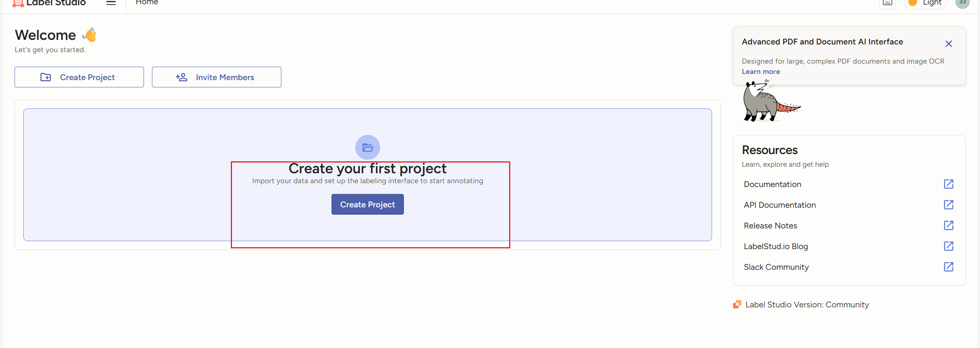The image size is (980, 348).
Task: Click the Label Studio Version text
Action: 807,305
